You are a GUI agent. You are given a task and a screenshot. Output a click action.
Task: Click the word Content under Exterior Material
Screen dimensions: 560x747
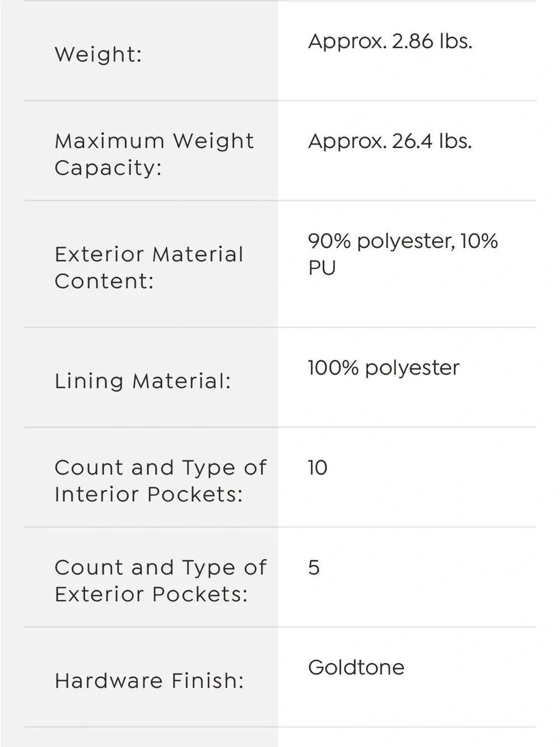(x=104, y=281)
